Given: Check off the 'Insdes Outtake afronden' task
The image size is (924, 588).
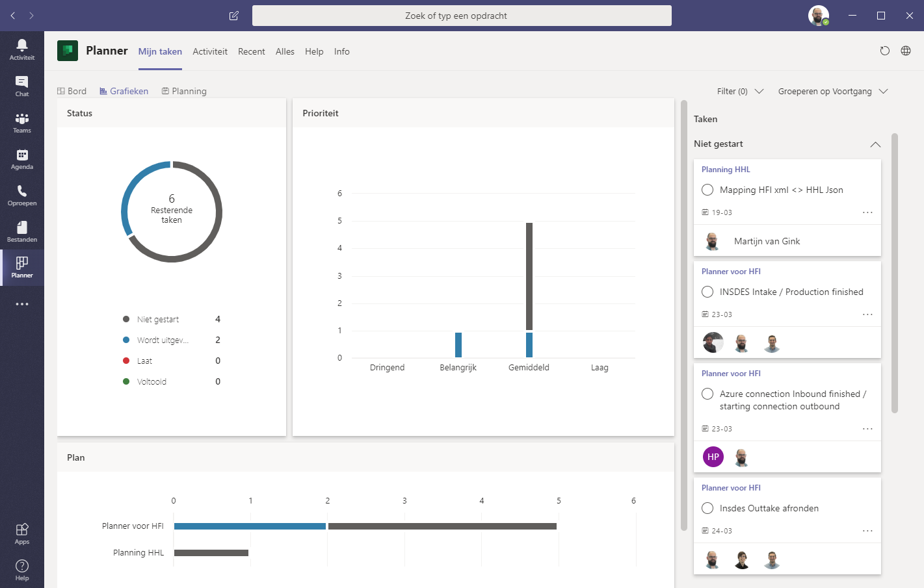Looking at the screenshot, I should point(707,508).
